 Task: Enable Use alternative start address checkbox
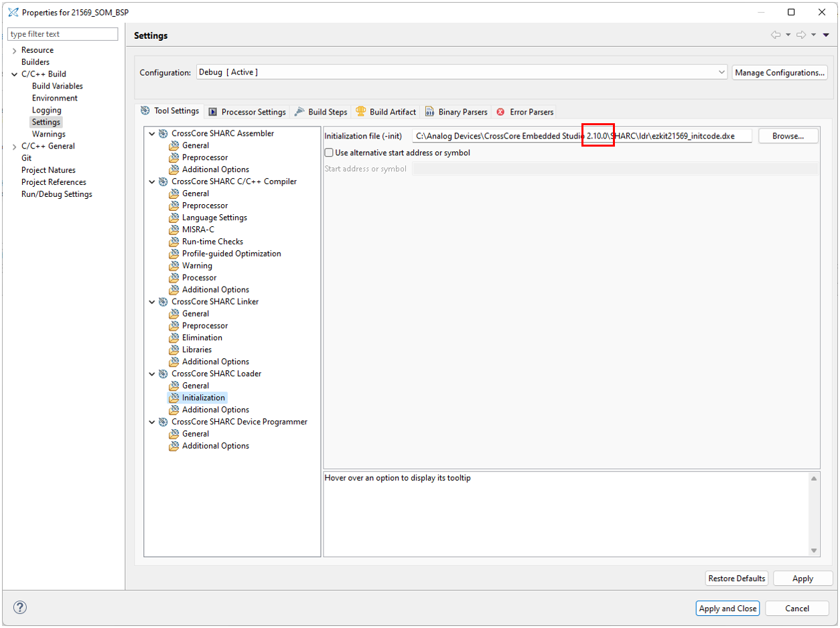(329, 153)
